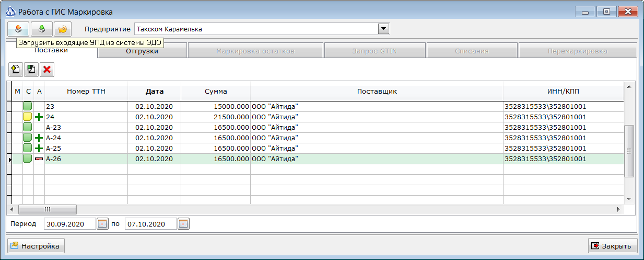Click the vertical scrollbar down arrow of table
The height and width of the screenshot is (260, 644).
click(x=629, y=199)
